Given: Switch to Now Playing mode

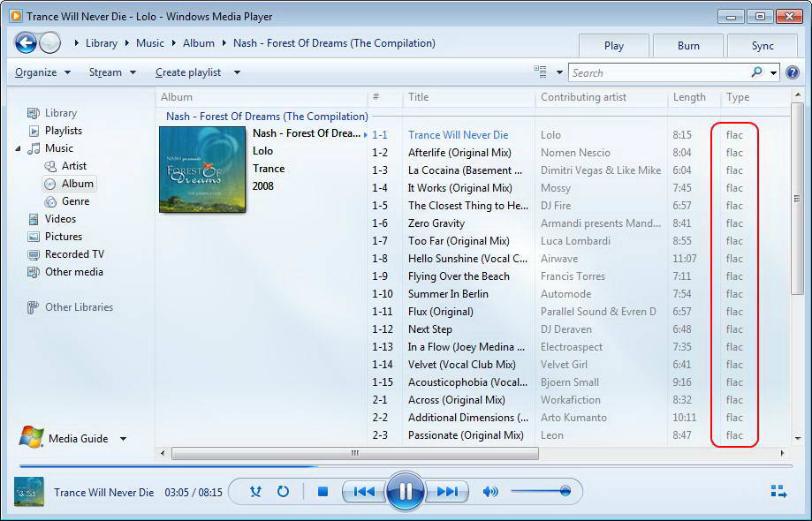Looking at the screenshot, I should coord(778,491).
